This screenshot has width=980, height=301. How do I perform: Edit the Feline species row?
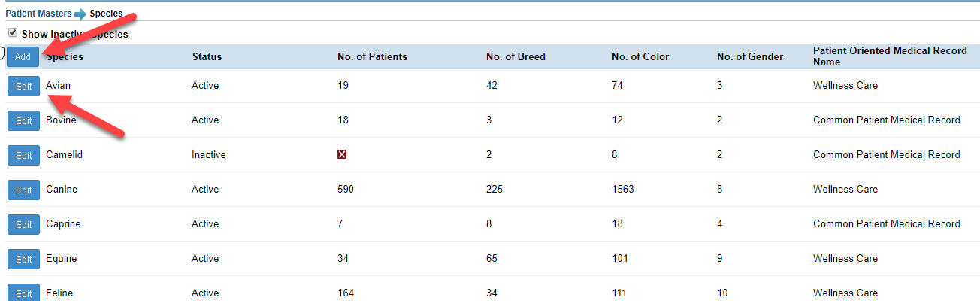click(23, 292)
